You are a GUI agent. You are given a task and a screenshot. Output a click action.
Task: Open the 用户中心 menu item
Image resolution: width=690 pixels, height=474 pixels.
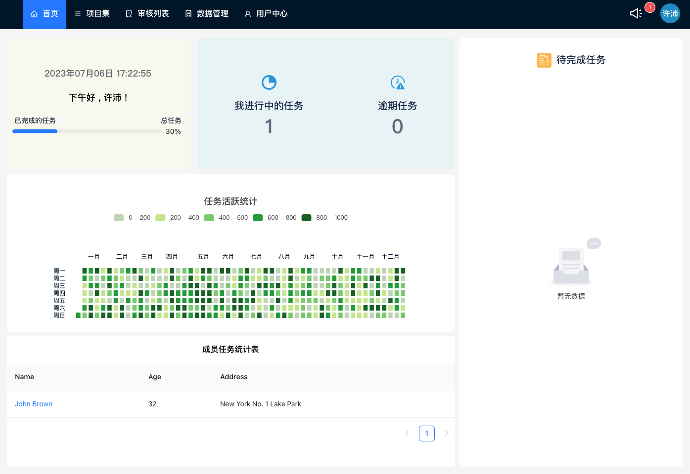tap(266, 14)
